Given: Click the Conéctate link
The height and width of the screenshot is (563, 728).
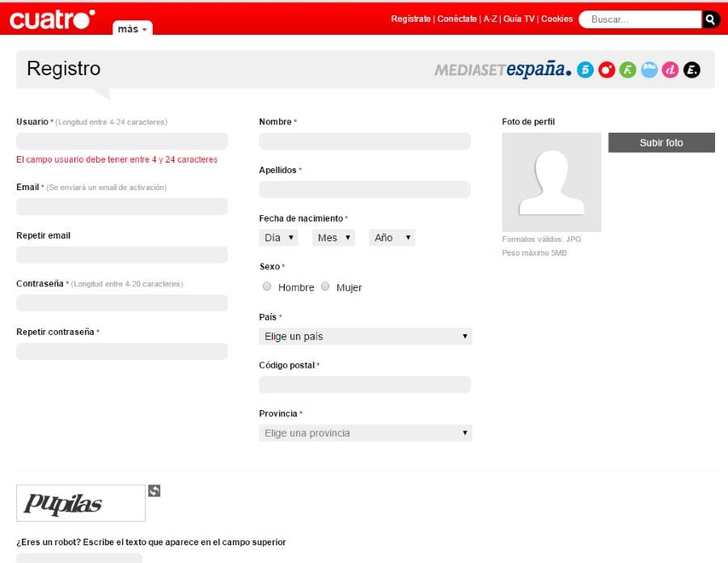Looking at the screenshot, I should [457, 19].
